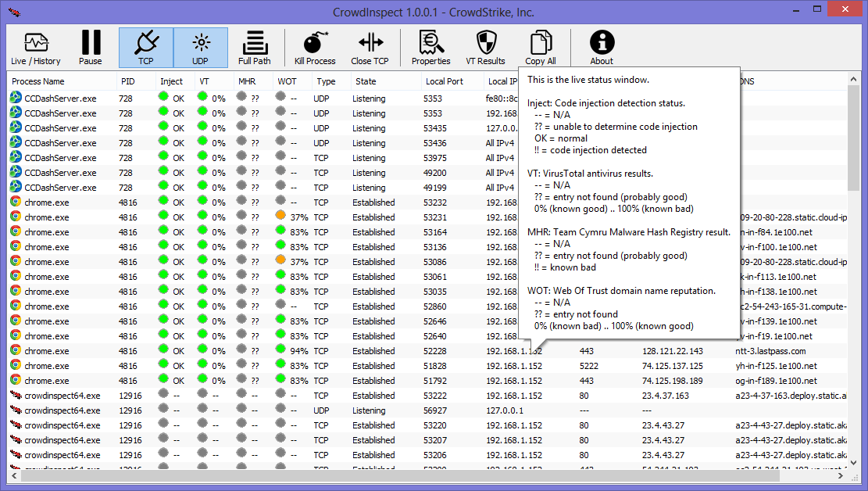Click remote IP 23.4.37.163
The width and height of the screenshot is (868, 491).
(x=666, y=396)
